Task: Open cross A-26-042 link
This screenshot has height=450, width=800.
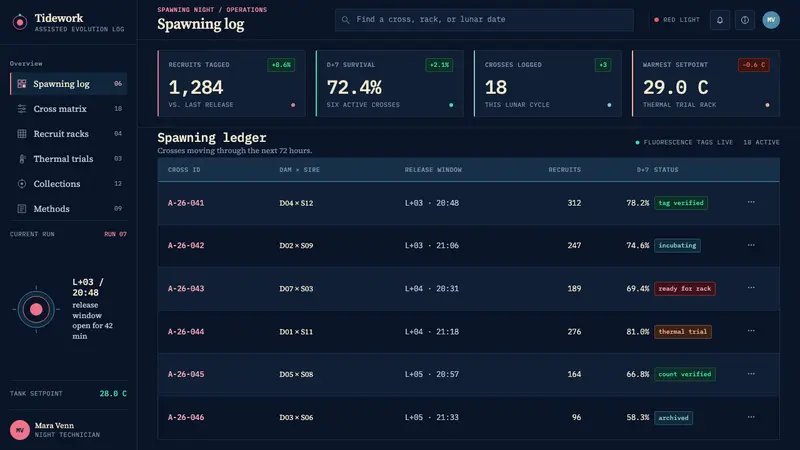Action: click(x=186, y=245)
